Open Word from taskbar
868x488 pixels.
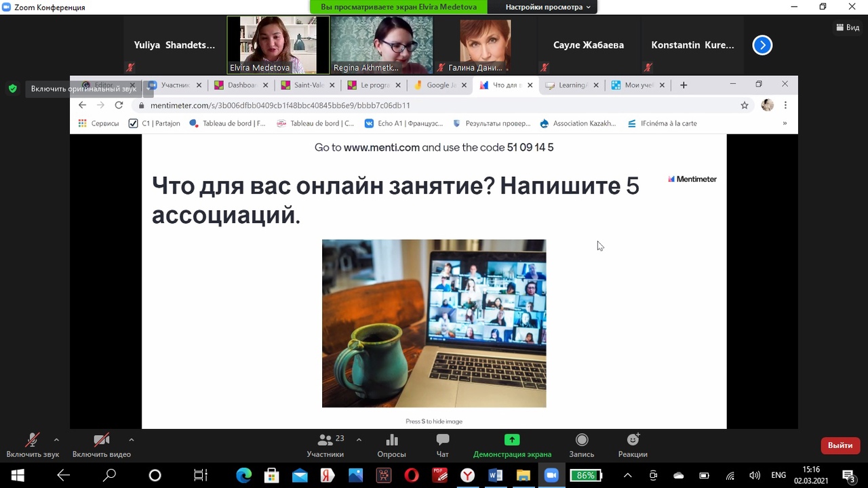pyautogui.click(x=496, y=475)
